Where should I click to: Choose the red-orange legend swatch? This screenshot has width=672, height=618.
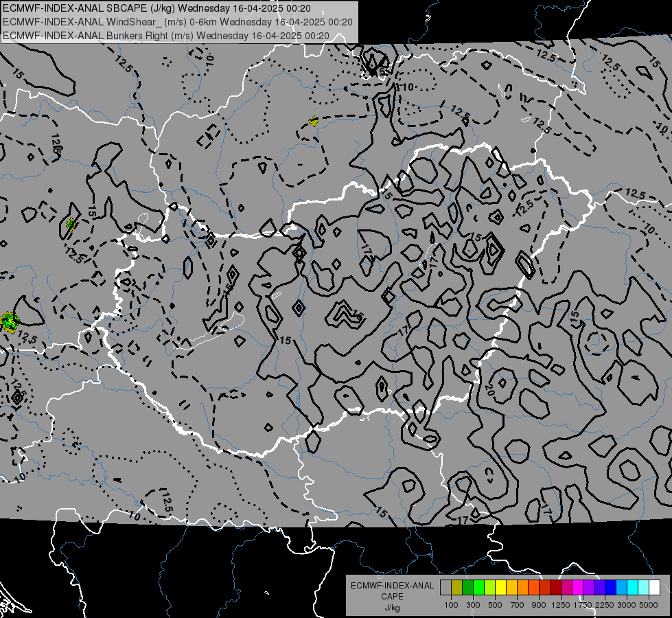coord(533,588)
